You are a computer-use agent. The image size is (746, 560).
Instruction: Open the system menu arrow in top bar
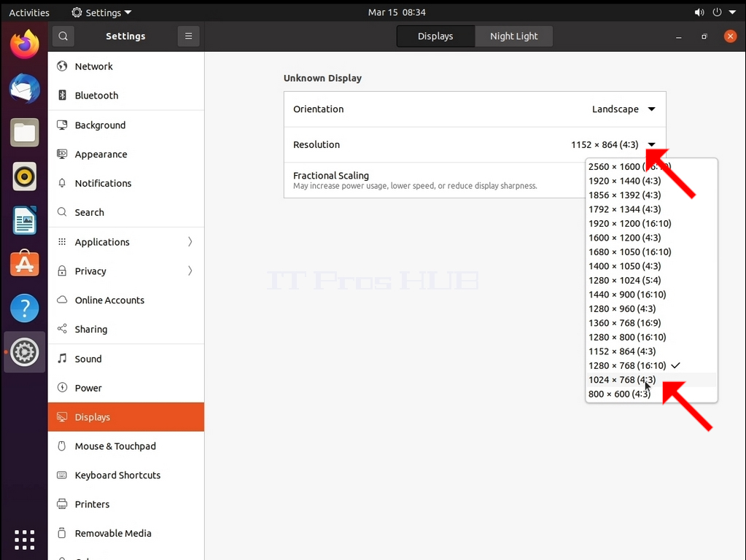pyautogui.click(x=732, y=12)
